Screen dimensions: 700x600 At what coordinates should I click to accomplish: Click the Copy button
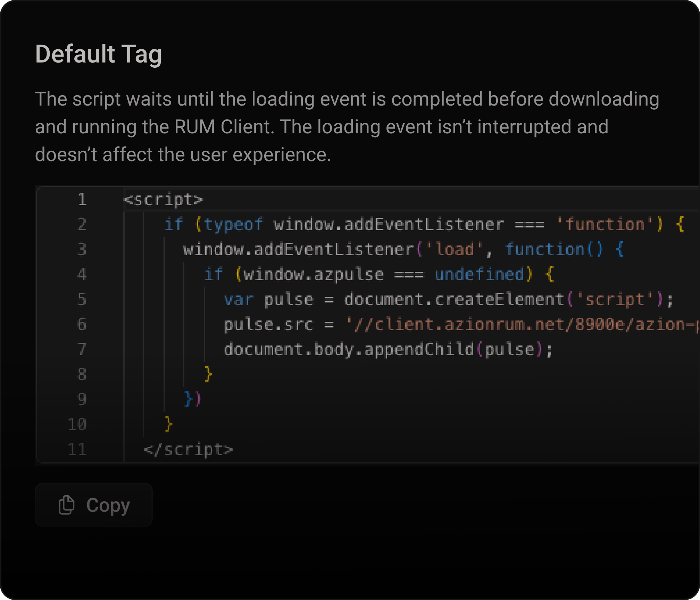point(93,505)
